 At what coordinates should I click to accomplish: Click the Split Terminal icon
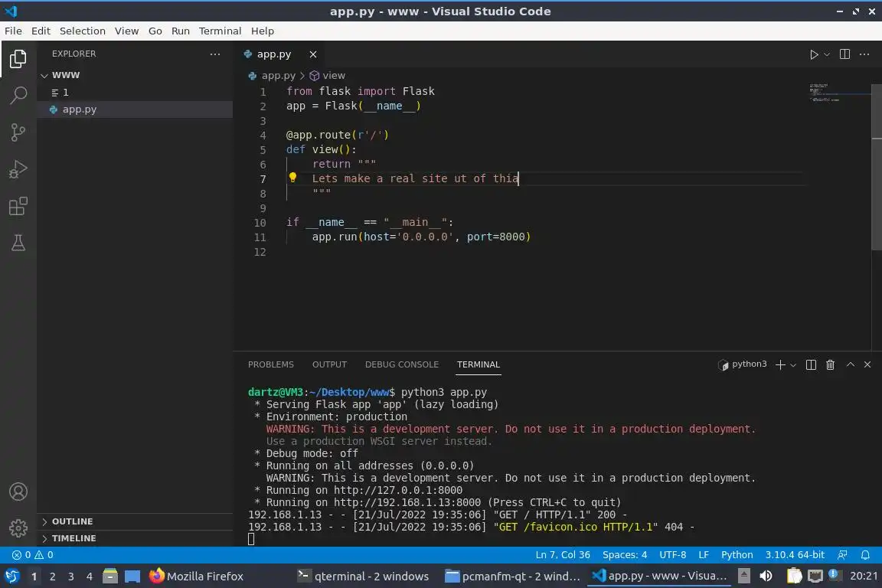[811, 364]
